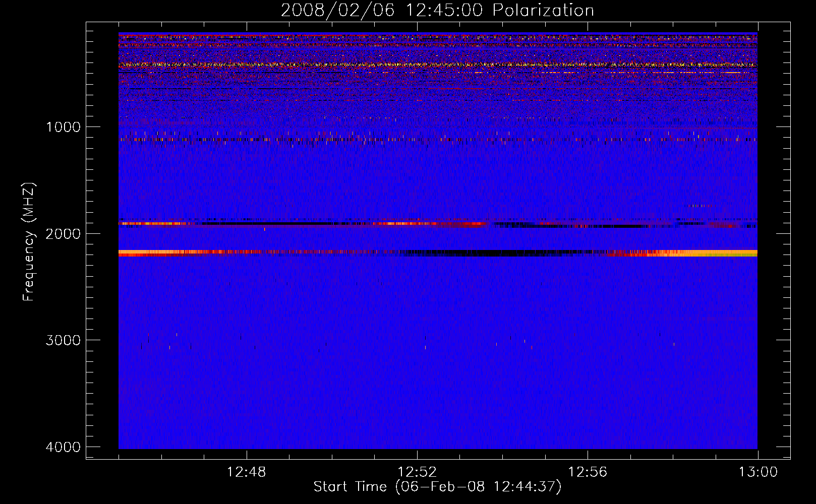Click the 12:56 time axis label

pos(588,472)
